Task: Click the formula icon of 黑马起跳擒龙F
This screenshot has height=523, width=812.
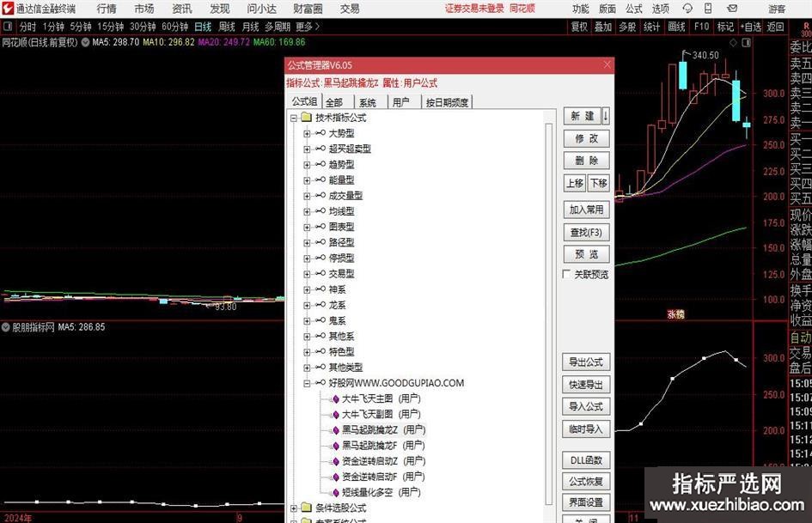Action: [x=336, y=446]
